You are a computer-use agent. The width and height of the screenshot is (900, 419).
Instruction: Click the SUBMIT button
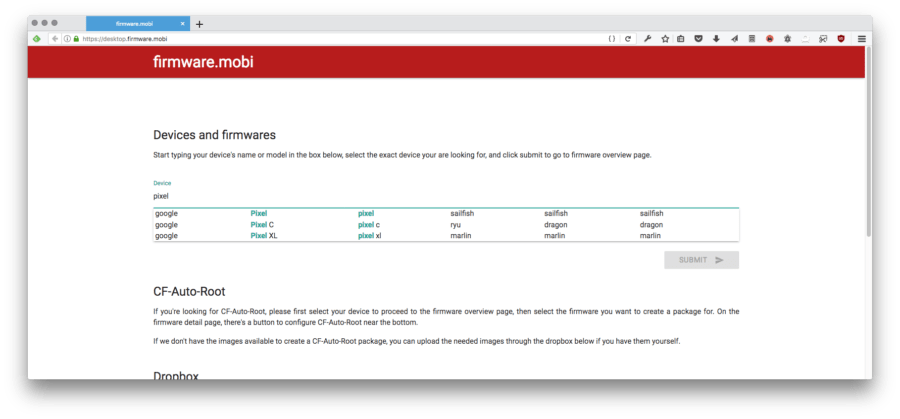701,260
